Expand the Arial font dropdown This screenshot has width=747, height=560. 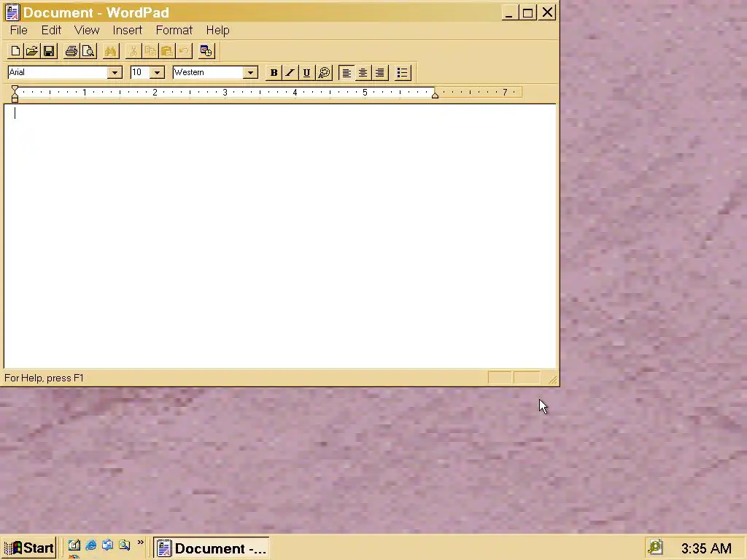click(115, 72)
